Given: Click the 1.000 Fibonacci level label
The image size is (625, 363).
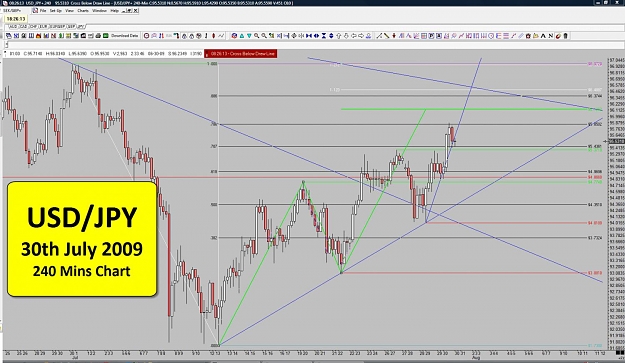Looking at the screenshot, I should tap(213, 63).
